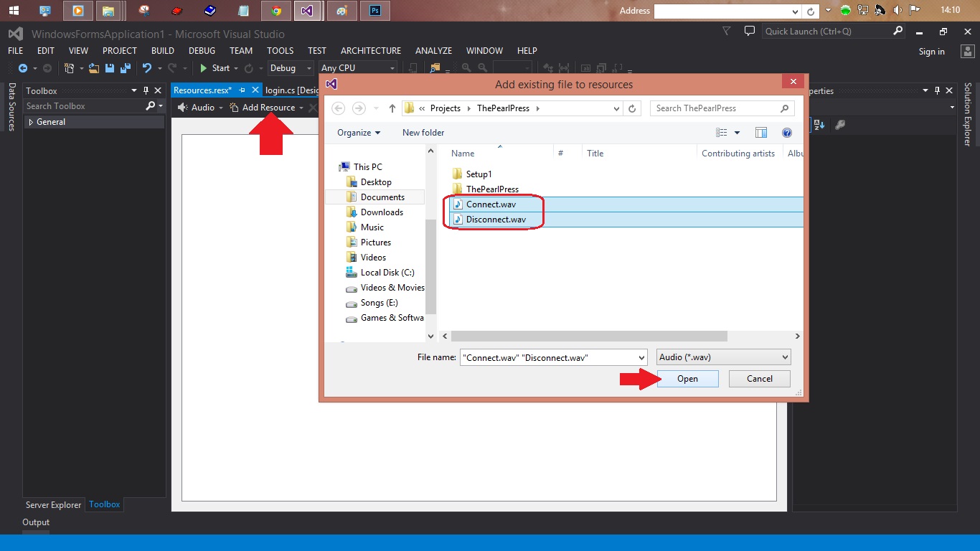Open the TOOLS menu
The height and width of the screenshot is (551, 980).
(281, 51)
